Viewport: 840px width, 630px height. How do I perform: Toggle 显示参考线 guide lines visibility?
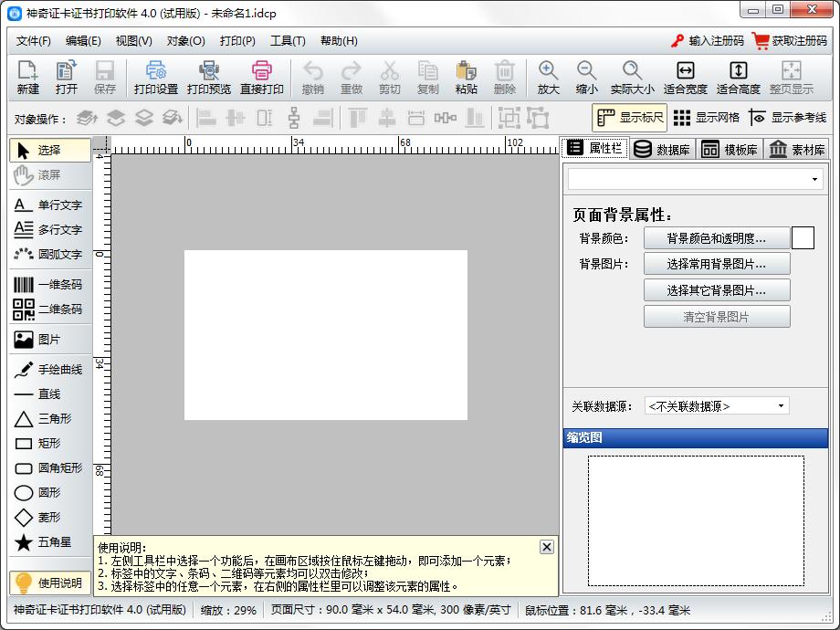[x=787, y=118]
